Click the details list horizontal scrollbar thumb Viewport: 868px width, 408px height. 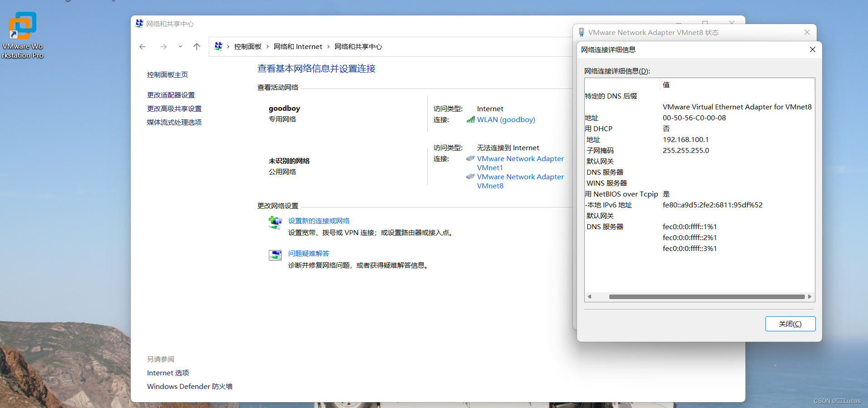point(707,297)
